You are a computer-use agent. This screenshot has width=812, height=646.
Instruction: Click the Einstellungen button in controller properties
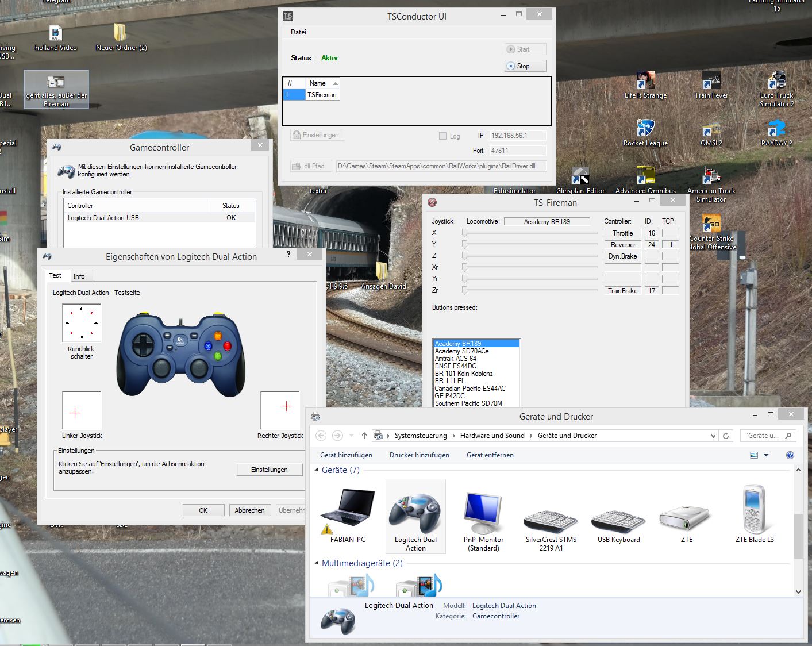[269, 470]
